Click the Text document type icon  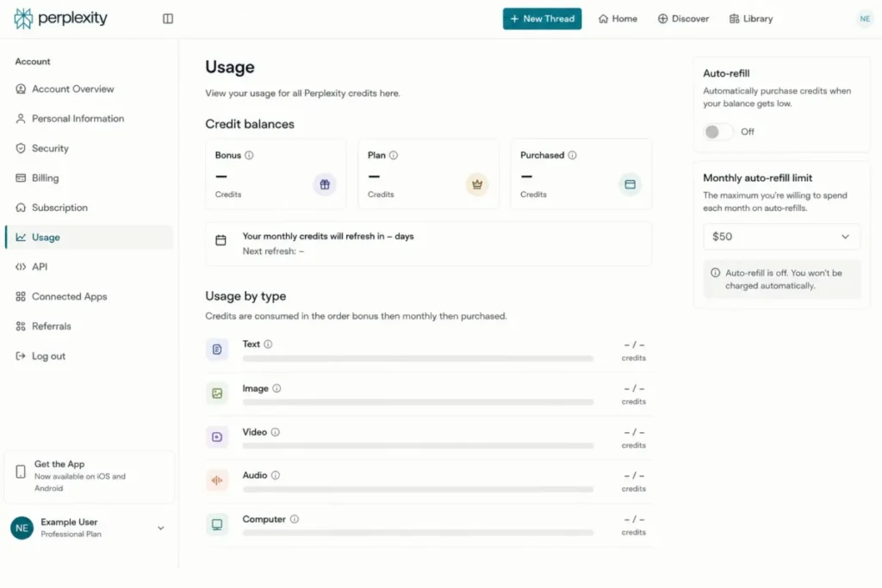[x=217, y=350]
